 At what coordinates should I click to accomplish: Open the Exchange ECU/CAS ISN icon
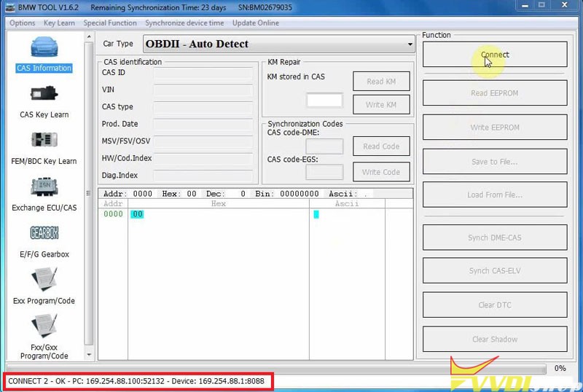(x=44, y=187)
